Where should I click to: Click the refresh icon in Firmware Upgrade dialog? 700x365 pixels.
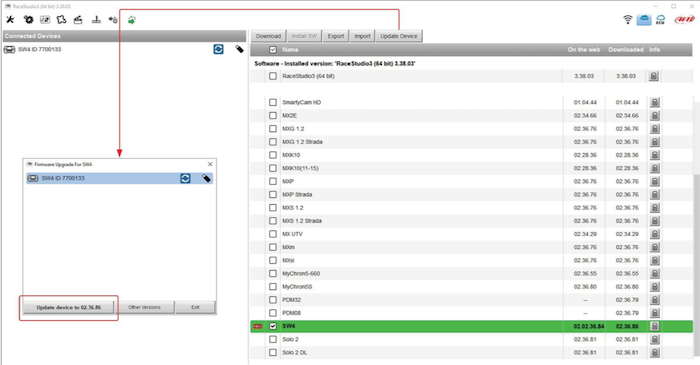tap(185, 178)
